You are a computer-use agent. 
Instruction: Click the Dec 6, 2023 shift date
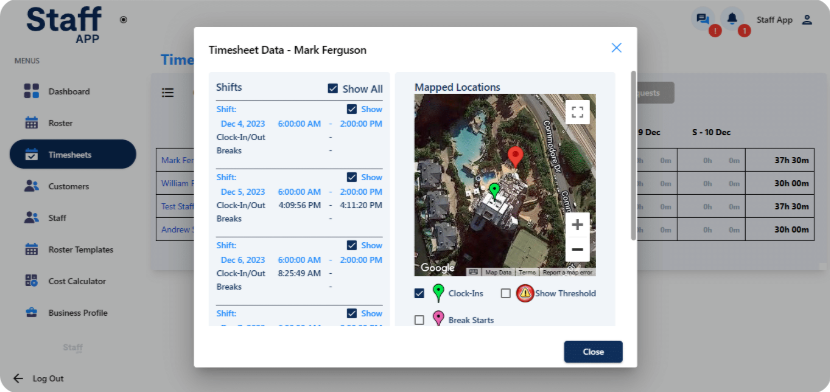coord(243,260)
